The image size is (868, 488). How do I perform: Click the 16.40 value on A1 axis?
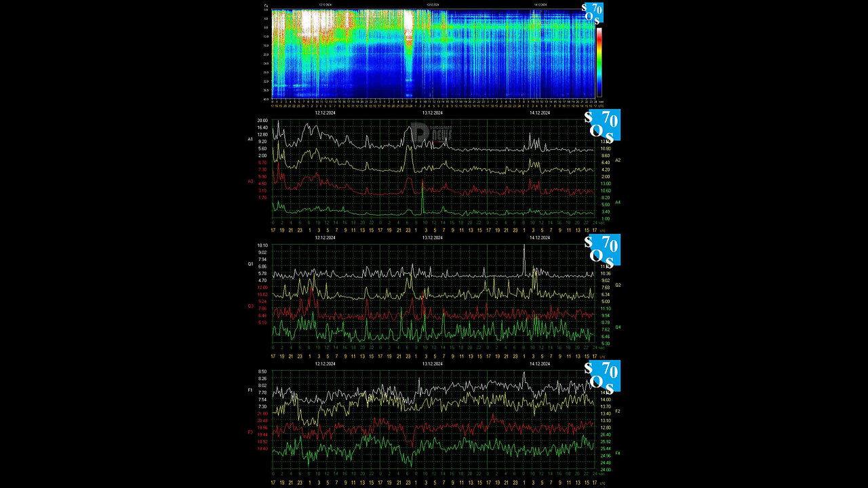tap(262, 127)
